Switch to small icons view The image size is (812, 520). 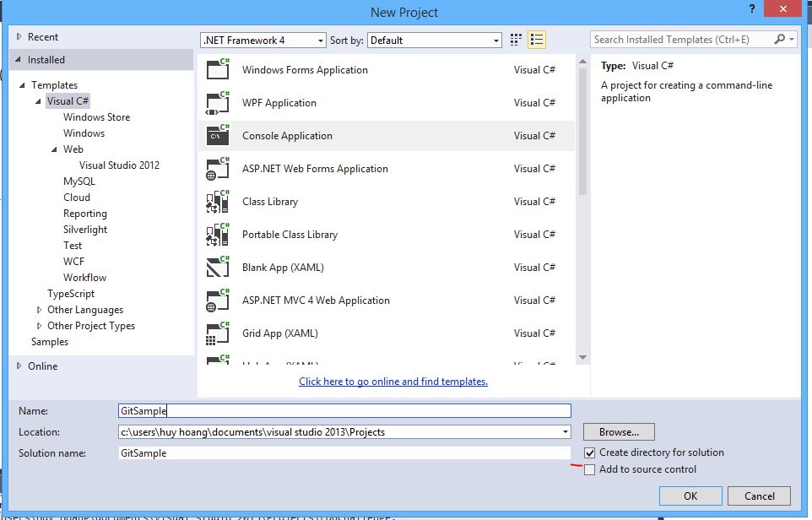click(x=517, y=40)
